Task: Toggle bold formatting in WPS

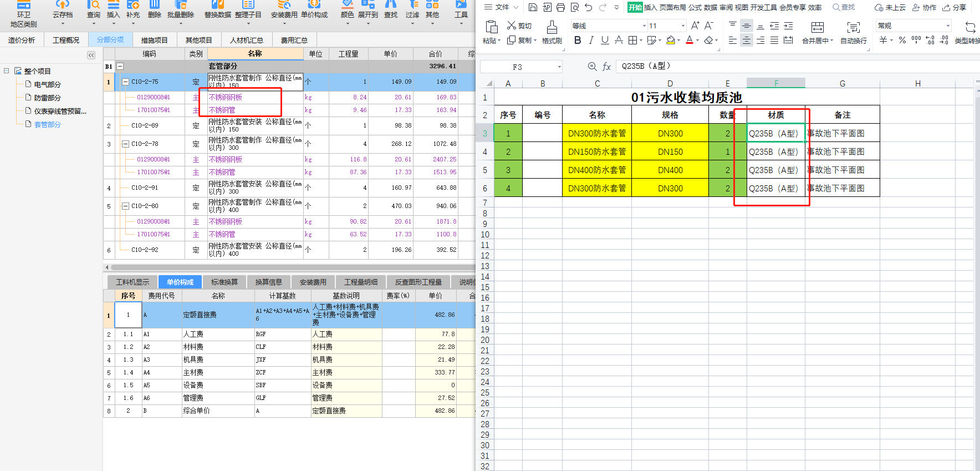Action: point(578,40)
